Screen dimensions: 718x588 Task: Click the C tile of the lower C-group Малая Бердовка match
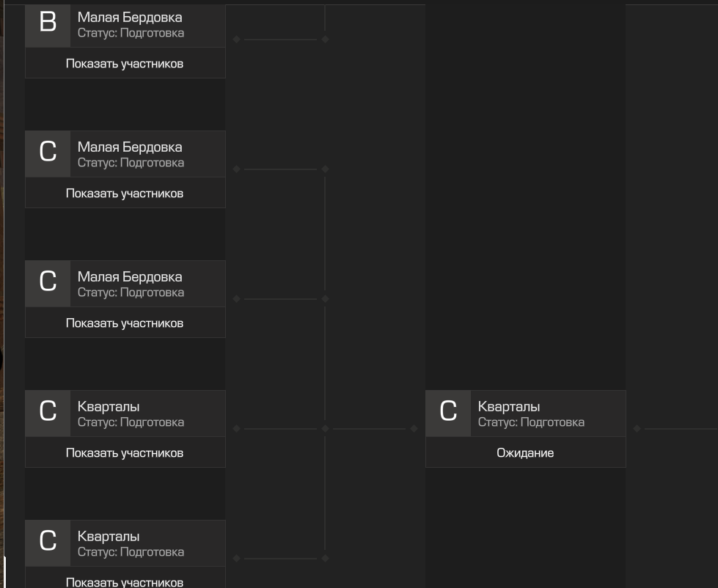[48, 284]
